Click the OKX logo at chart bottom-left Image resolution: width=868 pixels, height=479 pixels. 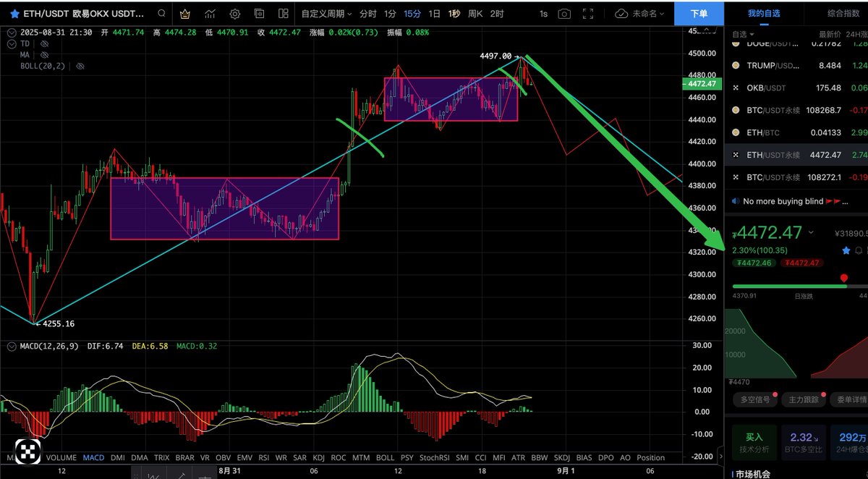click(27, 452)
